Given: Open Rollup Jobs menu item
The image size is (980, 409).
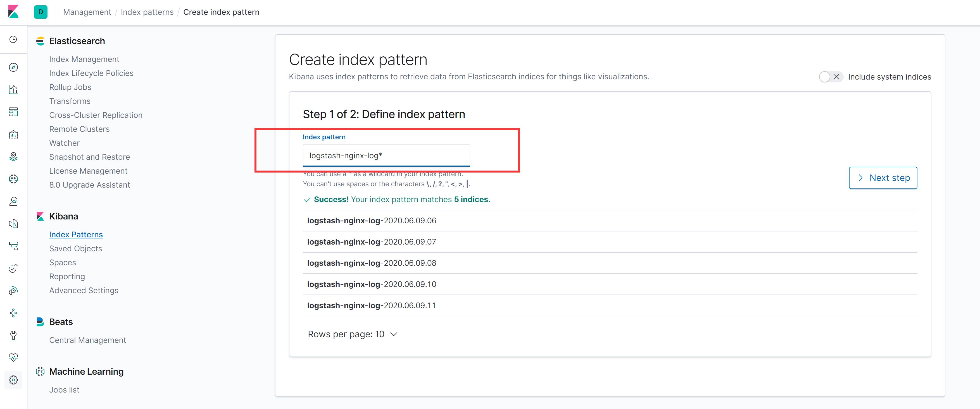Looking at the screenshot, I should (70, 87).
